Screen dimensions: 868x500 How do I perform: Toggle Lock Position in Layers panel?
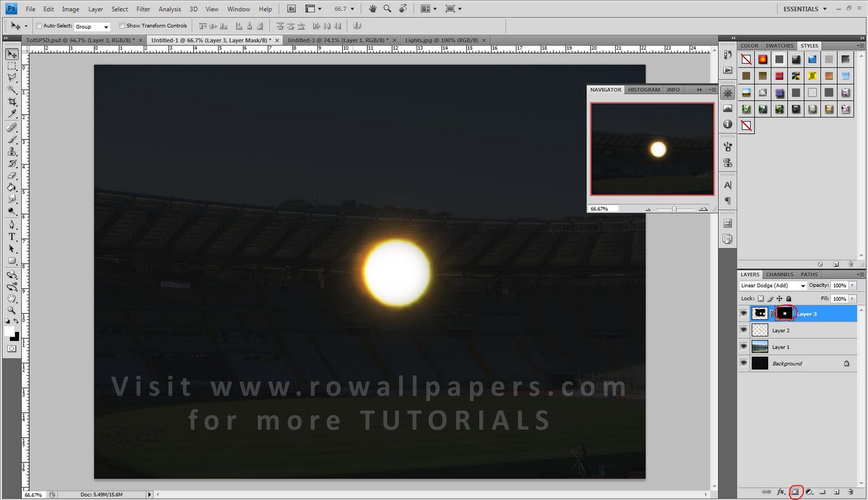(x=780, y=299)
